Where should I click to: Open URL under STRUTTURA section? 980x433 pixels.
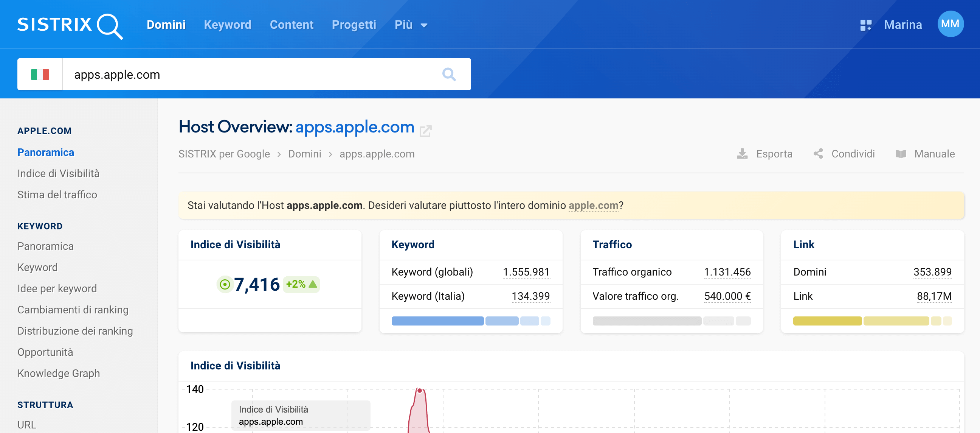pos(26,425)
